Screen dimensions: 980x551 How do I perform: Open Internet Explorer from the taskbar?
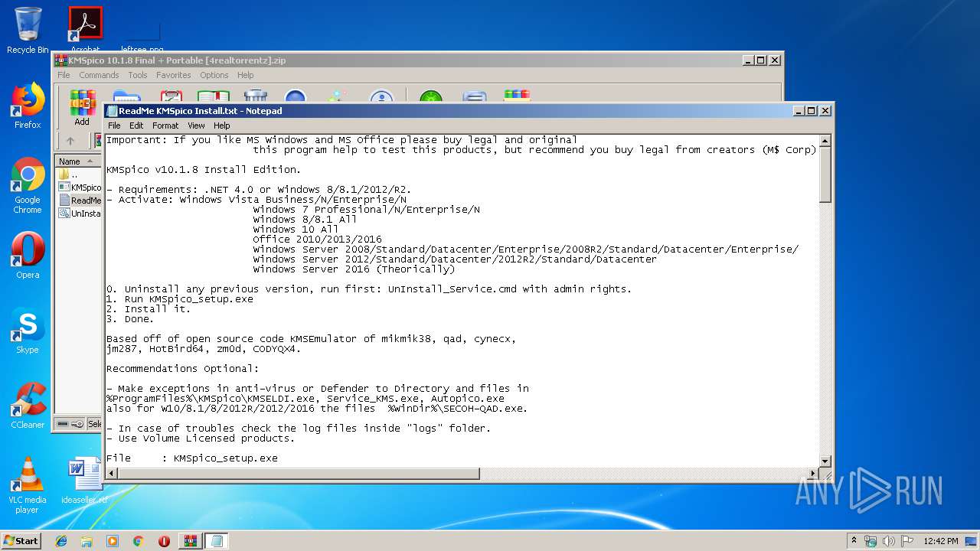tap(61, 541)
